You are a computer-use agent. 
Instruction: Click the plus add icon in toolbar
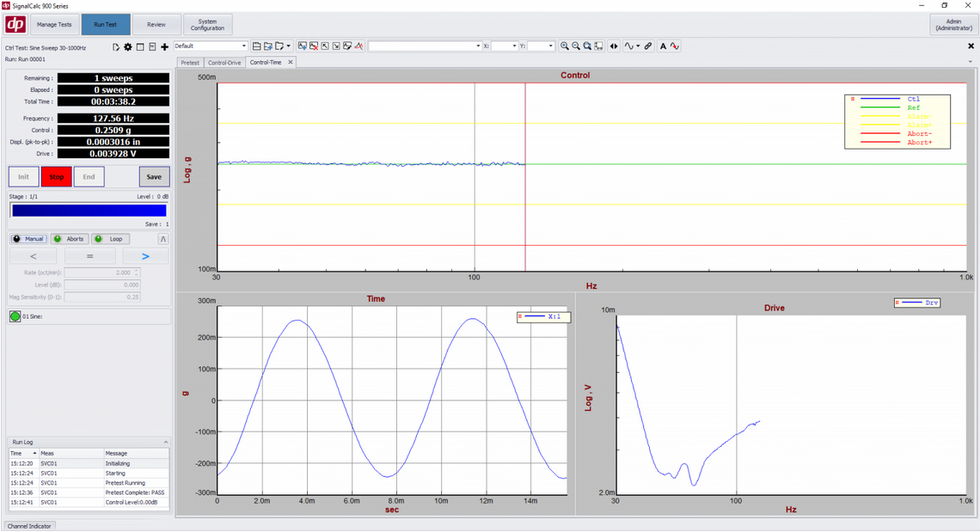coord(164,46)
